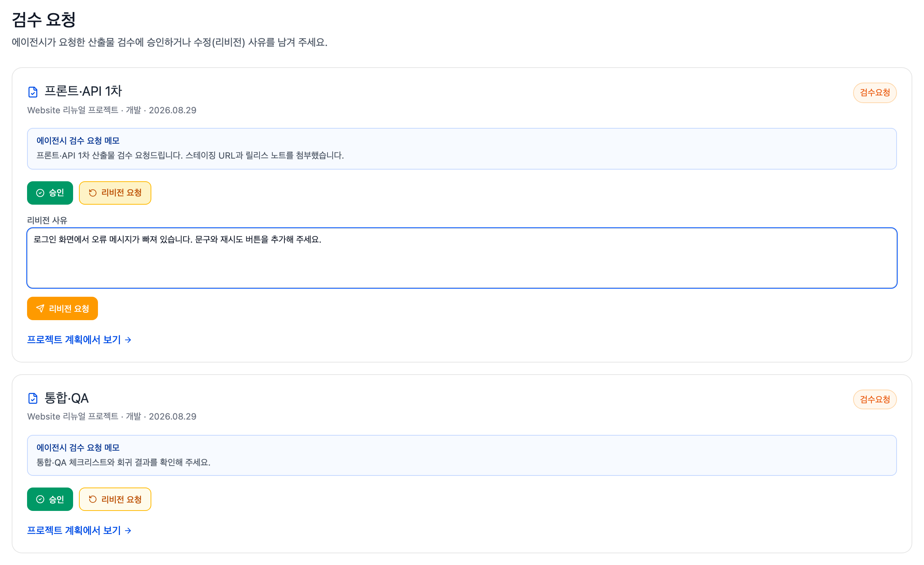Open 프로젝트 계획에서 보기 link in 프론트·API 1차 card
This screenshot has width=924, height=565.
coord(79,340)
